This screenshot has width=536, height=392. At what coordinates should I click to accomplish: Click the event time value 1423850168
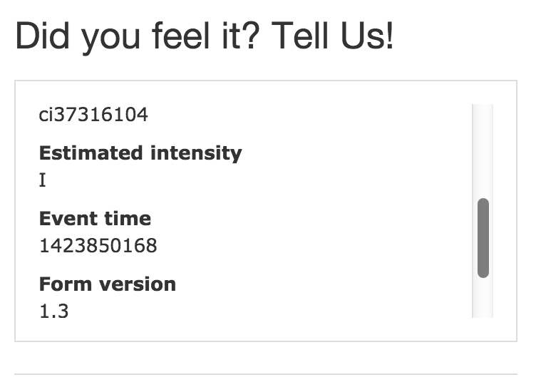click(98, 246)
